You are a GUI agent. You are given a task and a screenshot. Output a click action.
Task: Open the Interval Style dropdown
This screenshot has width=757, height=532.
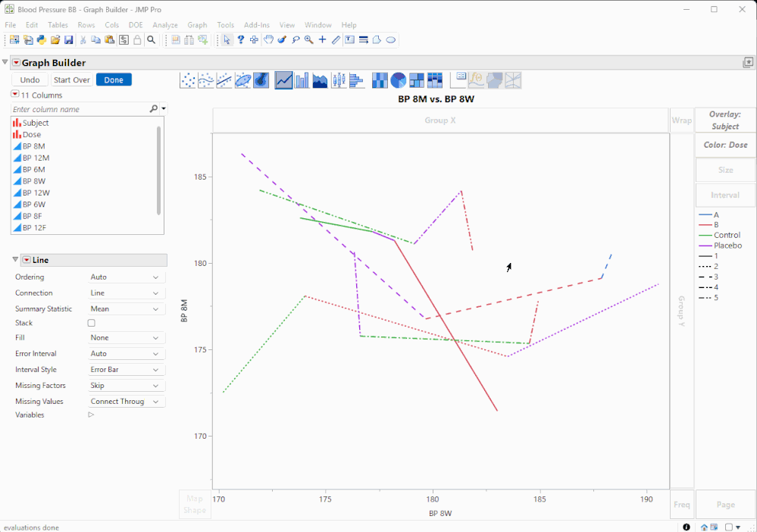pos(127,370)
